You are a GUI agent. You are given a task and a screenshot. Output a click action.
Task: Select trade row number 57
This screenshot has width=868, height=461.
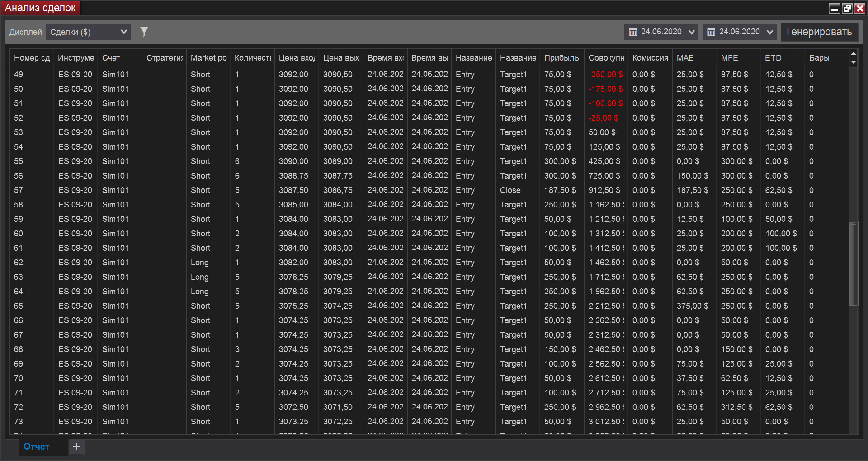429,190
